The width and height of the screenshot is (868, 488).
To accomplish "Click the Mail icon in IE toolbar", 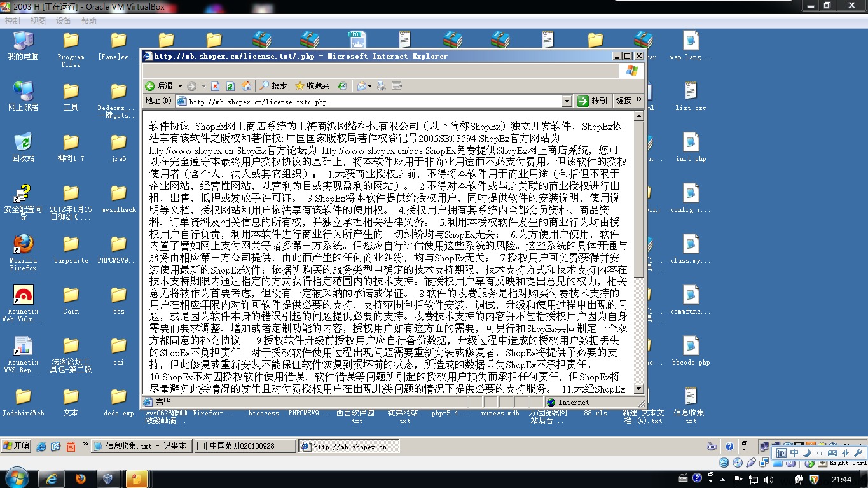I will click(361, 86).
